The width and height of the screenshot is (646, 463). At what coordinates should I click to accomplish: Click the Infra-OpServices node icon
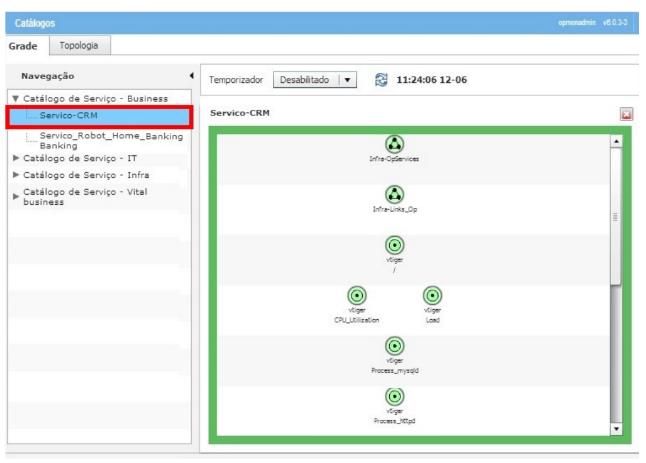(394, 144)
